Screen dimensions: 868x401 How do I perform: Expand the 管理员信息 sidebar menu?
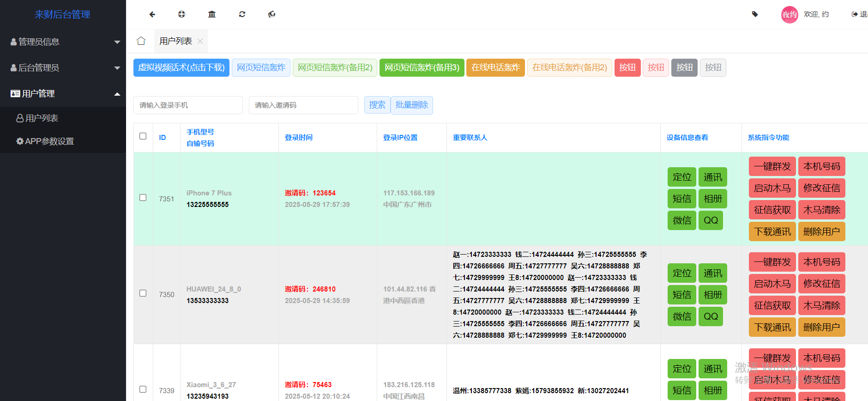point(63,42)
